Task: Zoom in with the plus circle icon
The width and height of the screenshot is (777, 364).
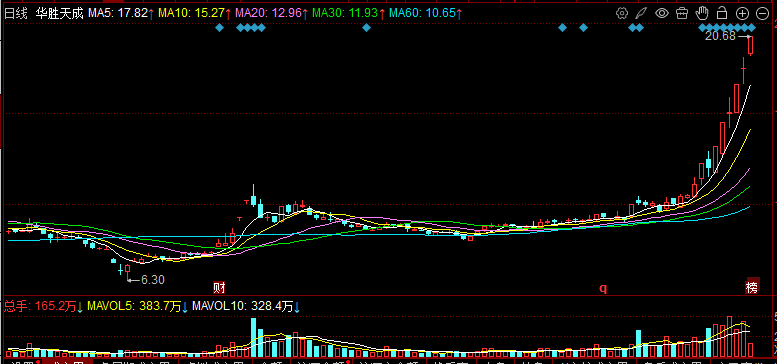Action: tap(742, 13)
